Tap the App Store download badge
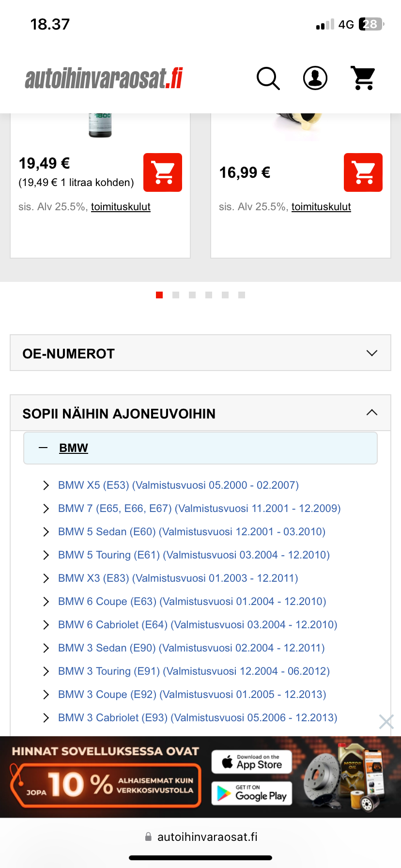 click(252, 762)
